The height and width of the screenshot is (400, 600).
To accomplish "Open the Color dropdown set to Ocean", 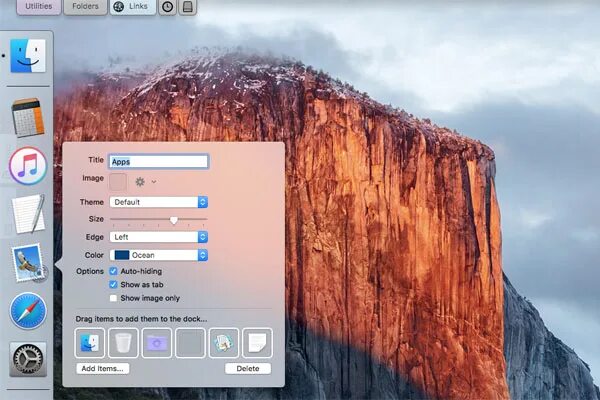I will (159, 255).
